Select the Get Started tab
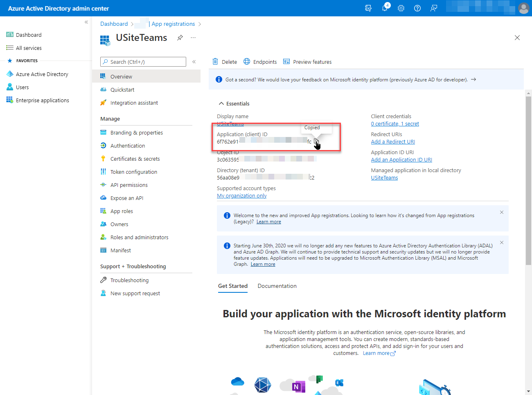 pyautogui.click(x=233, y=286)
